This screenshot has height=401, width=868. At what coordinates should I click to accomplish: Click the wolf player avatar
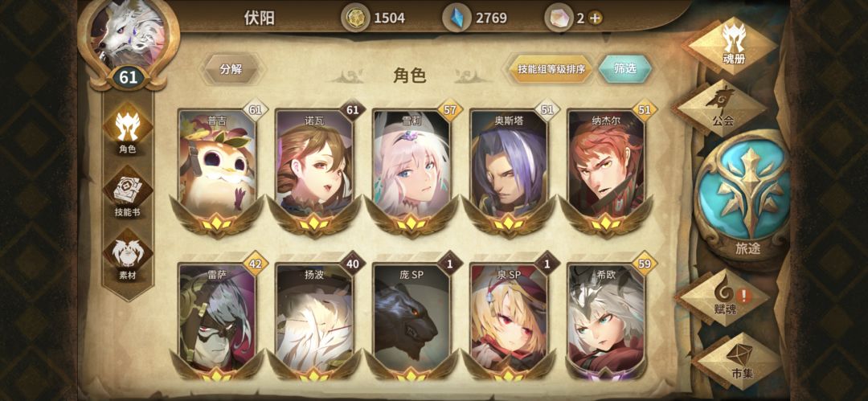128,35
